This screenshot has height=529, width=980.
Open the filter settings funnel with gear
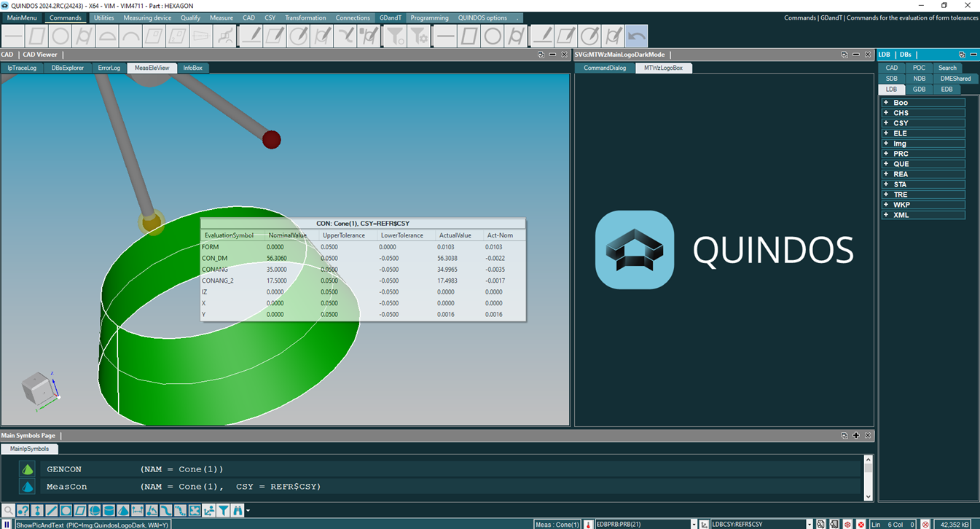[x=418, y=36]
